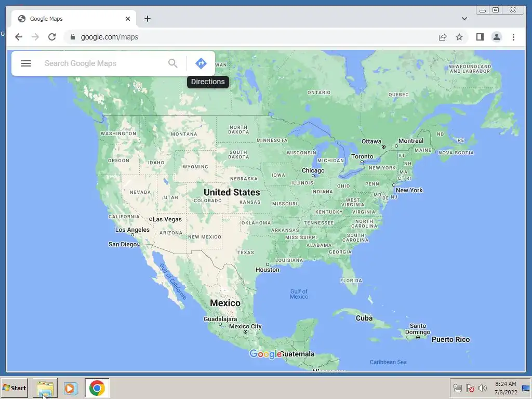Click the ONTARIO province label
The image size is (532, 399).
tap(319, 92)
